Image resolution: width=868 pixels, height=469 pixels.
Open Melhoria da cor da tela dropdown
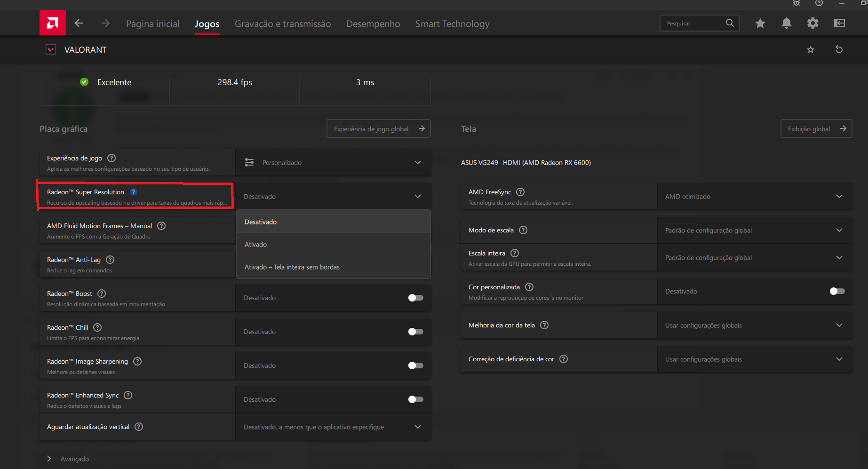click(755, 325)
